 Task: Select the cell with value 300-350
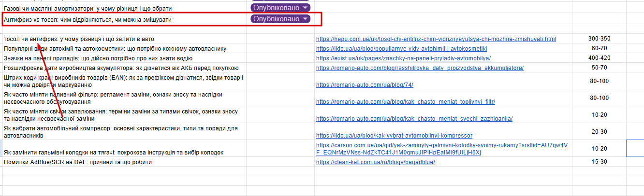tap(599, 39)
